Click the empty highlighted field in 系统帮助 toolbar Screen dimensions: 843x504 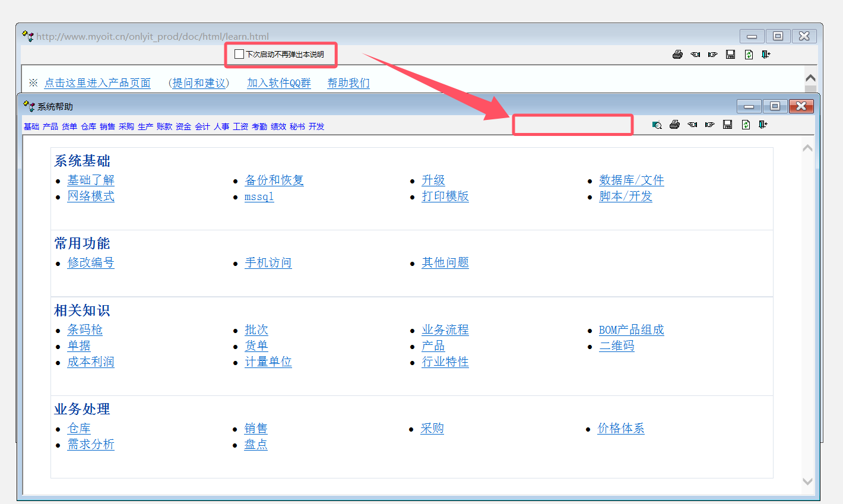point(573,125)
